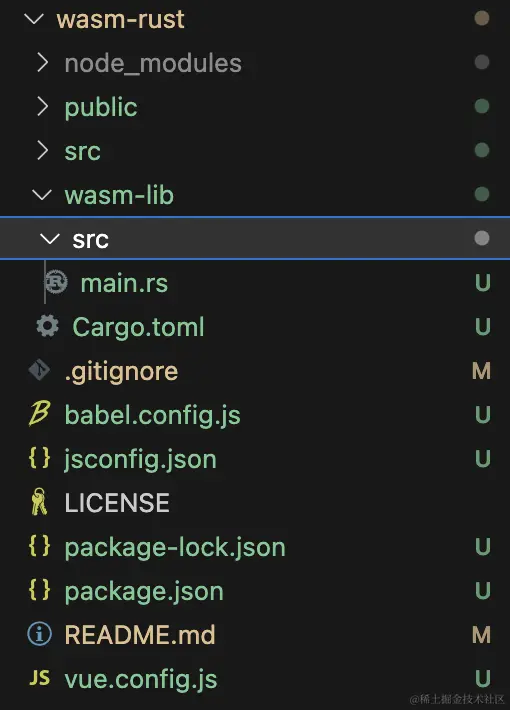
Task: Select the Cargo.toml file
Action: [x=138, y=326]
